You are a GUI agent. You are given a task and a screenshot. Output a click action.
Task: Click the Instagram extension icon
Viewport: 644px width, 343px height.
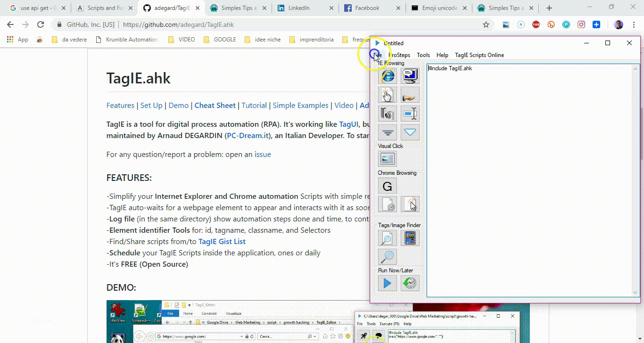point(581,24)
